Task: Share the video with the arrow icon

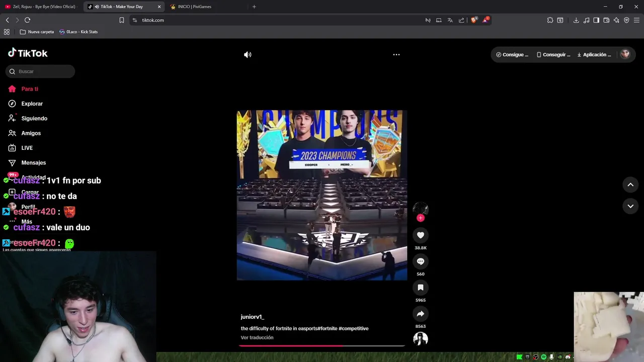Action: coord(421,313)
